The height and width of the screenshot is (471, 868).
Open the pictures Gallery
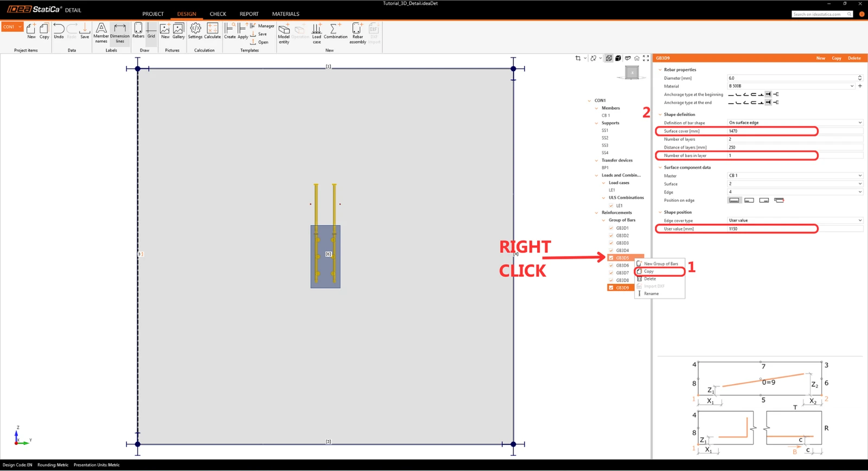coord(178,31)
